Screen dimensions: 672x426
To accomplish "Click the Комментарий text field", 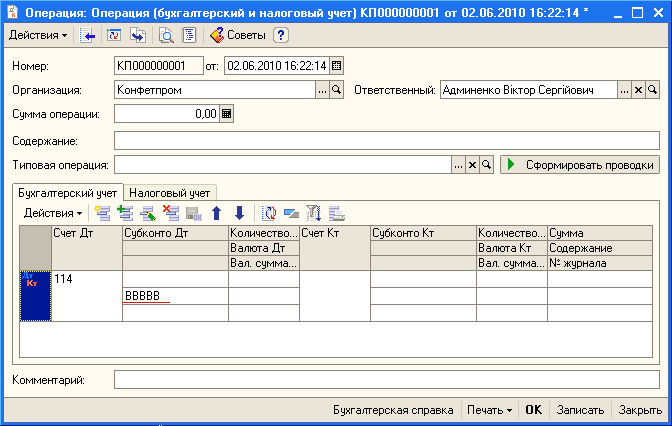I will click(x=387, y=380).
